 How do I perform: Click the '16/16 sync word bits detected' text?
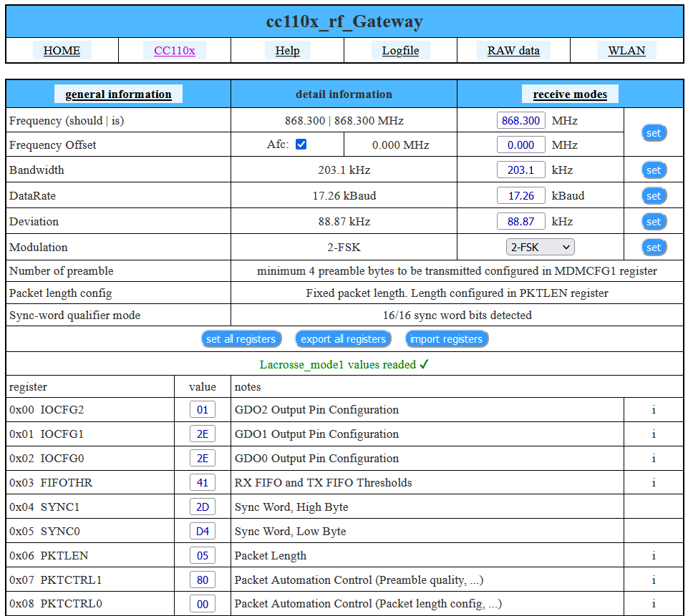pyautogui.click(x=457, y=316)
